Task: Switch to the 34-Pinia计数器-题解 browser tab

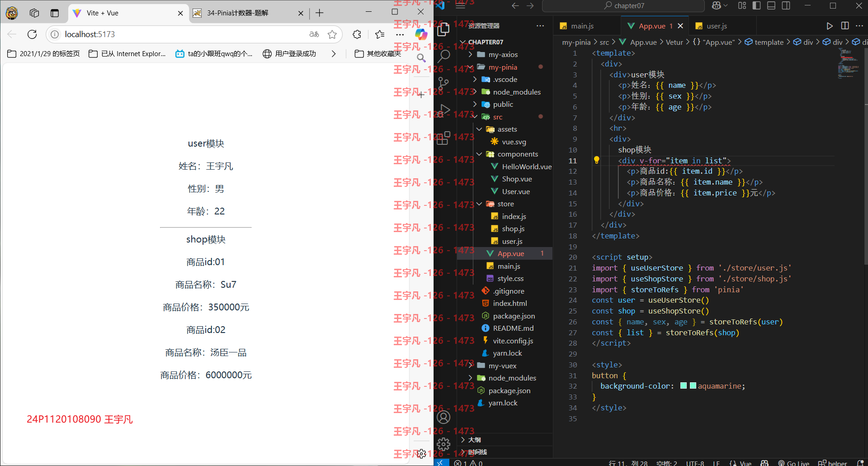Action: [248, 13]
